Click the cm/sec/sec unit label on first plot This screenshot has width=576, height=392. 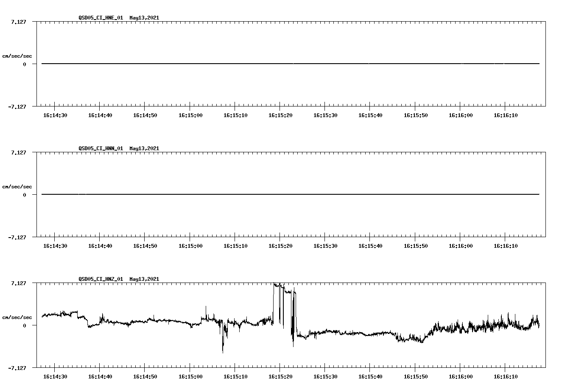[x=17, y=55]
